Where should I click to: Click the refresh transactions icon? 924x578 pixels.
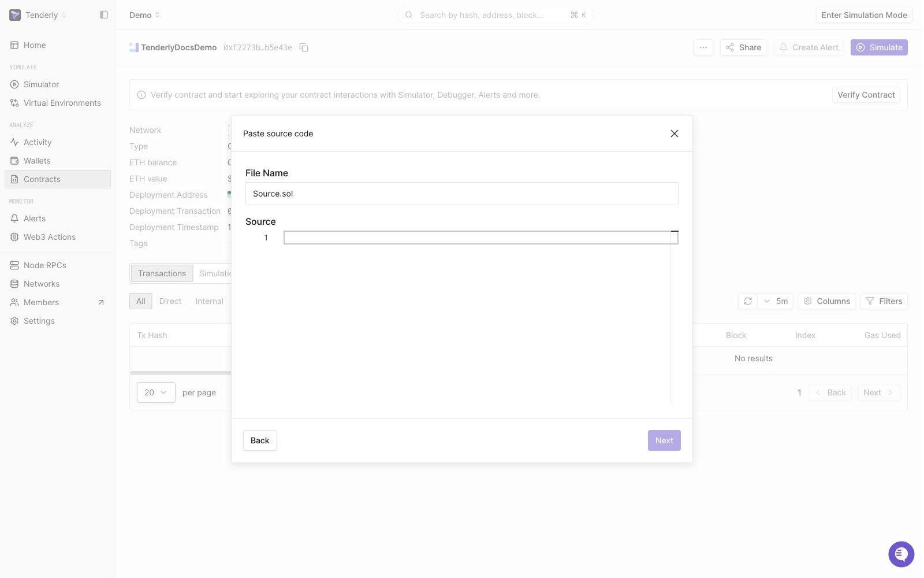[x=747, y=301]
